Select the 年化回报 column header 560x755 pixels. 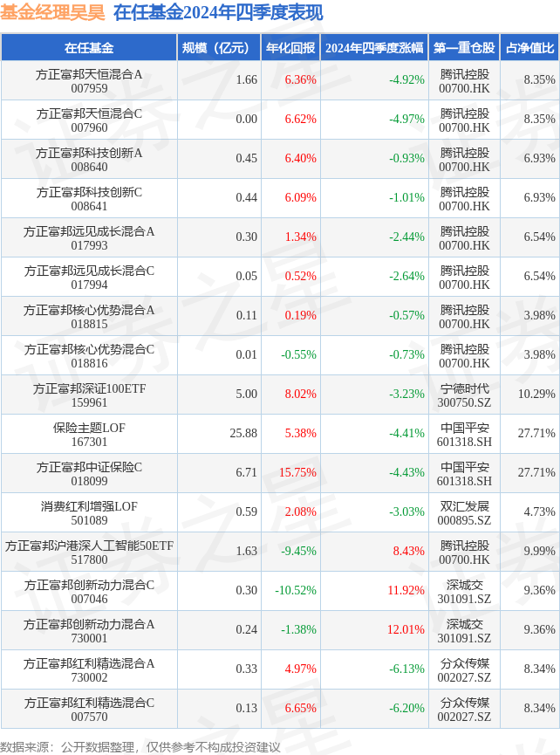click(x=290, y=48)
